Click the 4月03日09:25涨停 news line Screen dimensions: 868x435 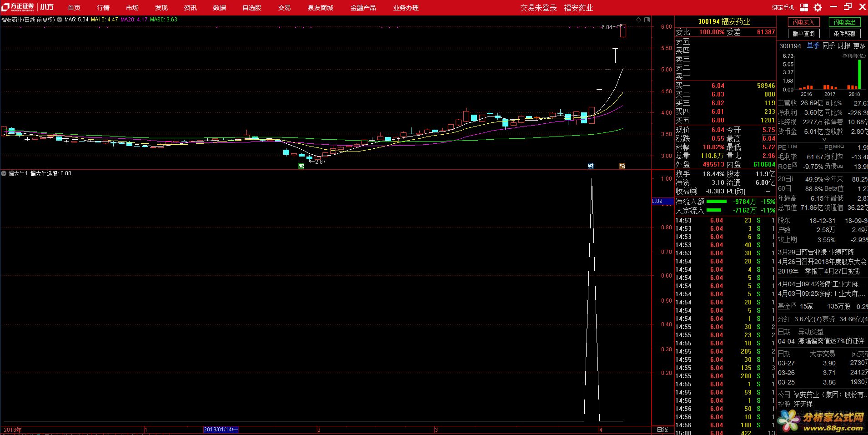click(x=822, y=294)
